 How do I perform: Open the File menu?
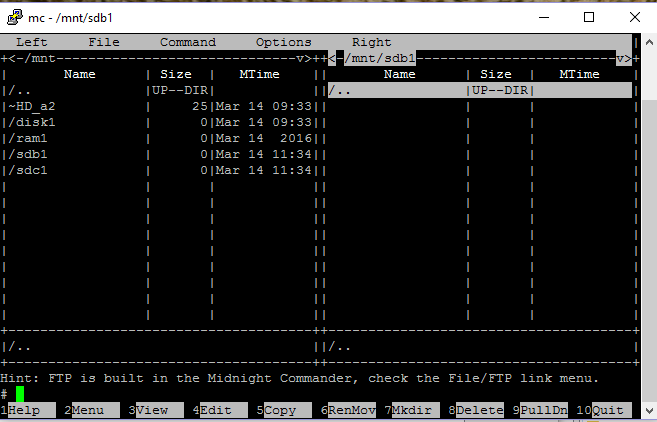[x=104, y=42]
